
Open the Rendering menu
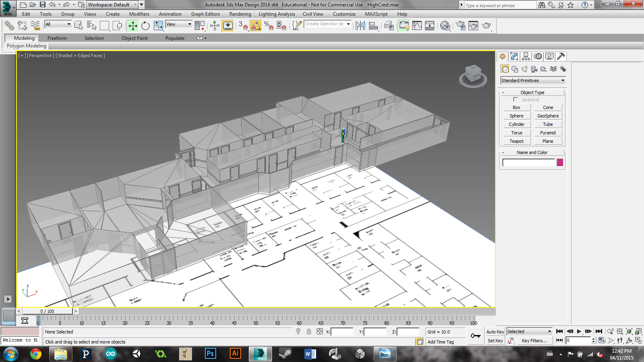(240, 14)
